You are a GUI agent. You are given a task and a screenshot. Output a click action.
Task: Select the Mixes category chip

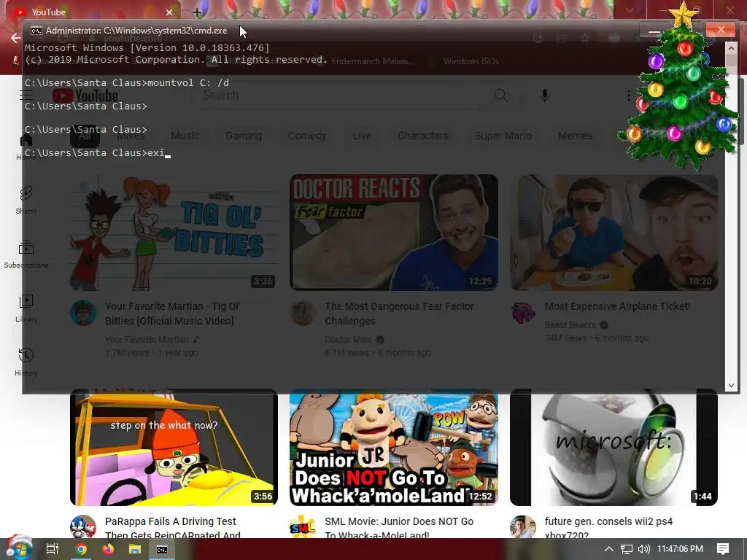(131, 136)
